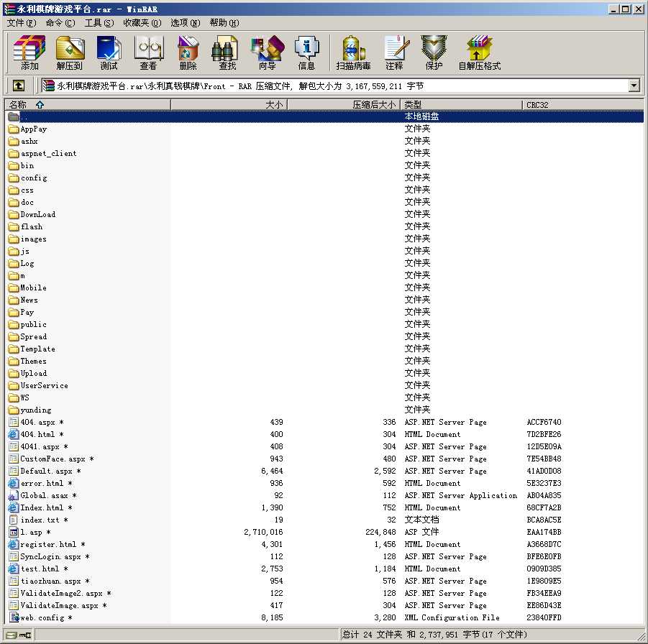Click the CRC32 value ACCF6740
This screenshot has width=648, height=644.
click(544, 423)
